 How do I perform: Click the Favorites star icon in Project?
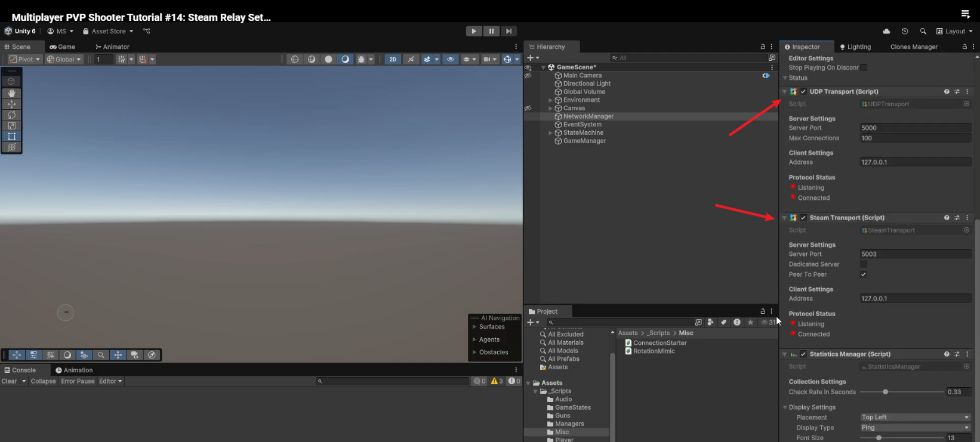[750, 322]
